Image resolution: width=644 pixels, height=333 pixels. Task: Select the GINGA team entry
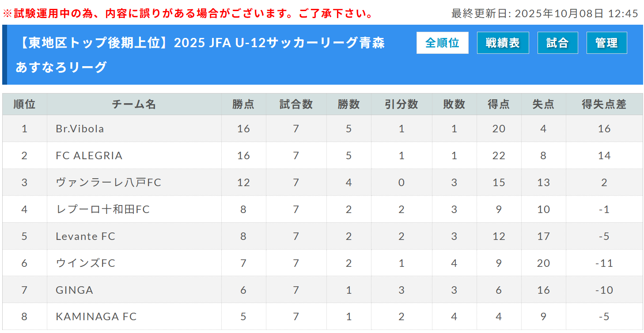point(75,290)
